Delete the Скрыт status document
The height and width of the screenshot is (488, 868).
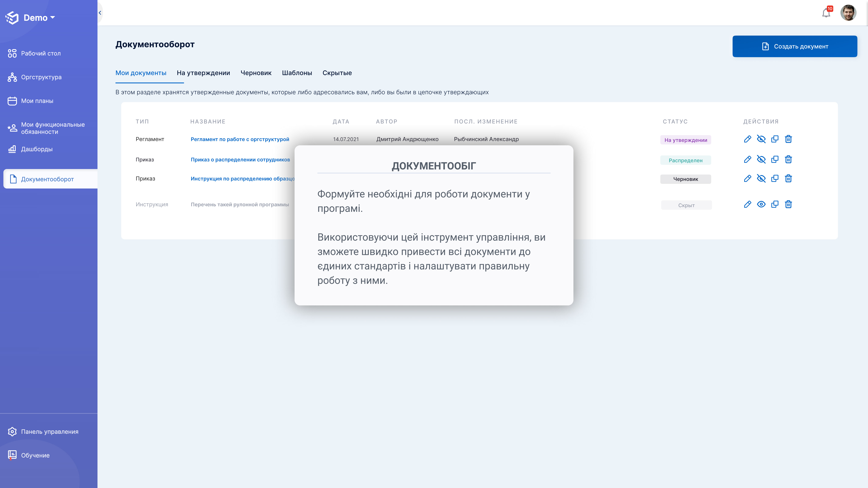[788, 204]
